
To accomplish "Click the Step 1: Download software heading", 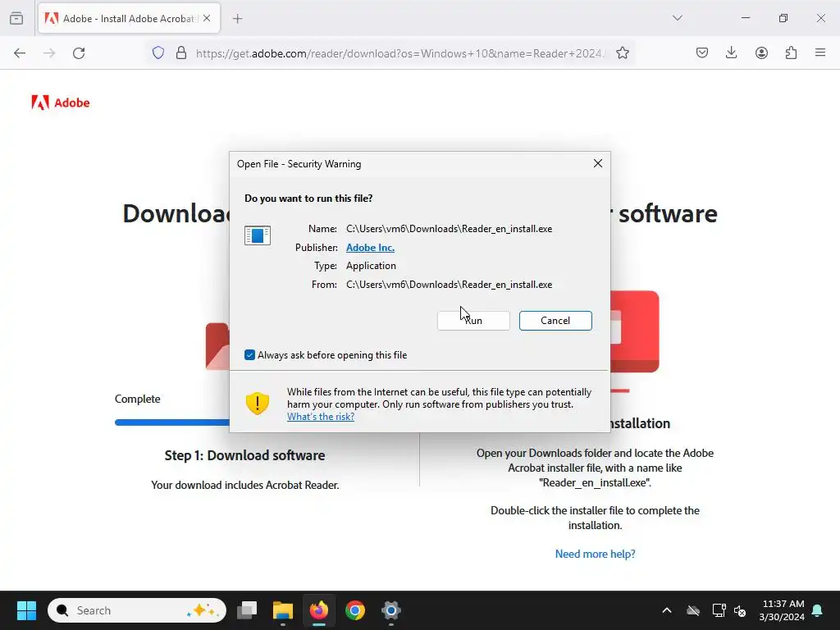I will (x=244, y=455).
